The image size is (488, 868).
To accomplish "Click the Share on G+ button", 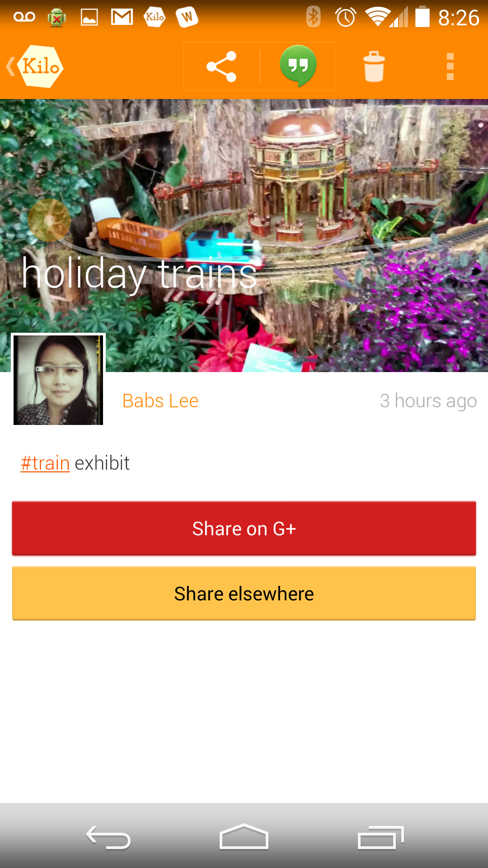I will coord(244,528).
